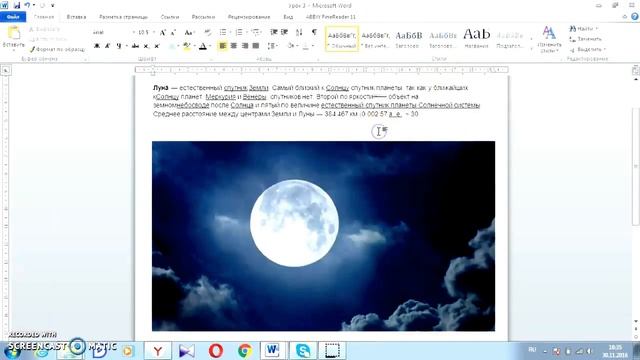Create a multilevel list
640x360 pixels.
256,32
